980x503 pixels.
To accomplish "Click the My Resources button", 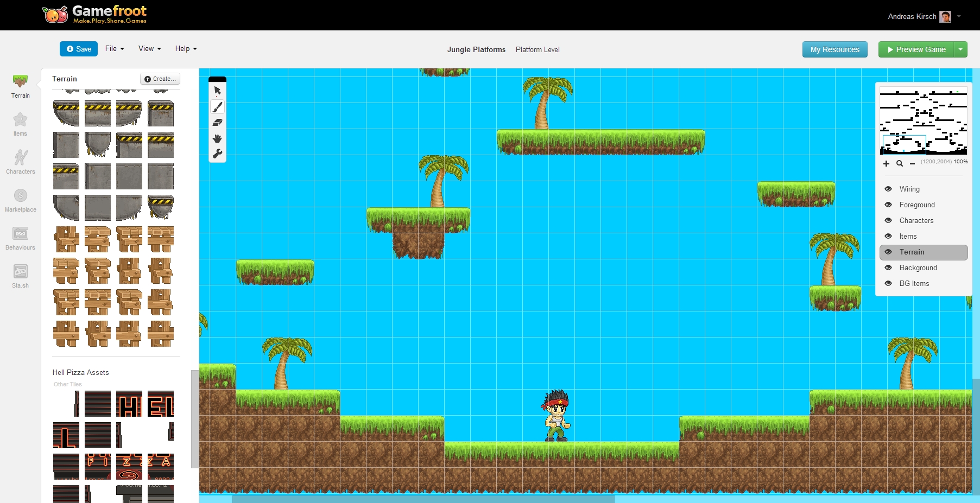I will 834,49.
